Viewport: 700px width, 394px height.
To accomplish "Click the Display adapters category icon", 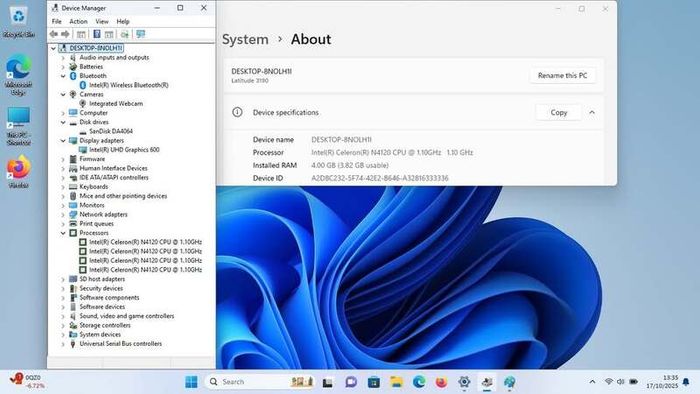I will tap(73, 141).
